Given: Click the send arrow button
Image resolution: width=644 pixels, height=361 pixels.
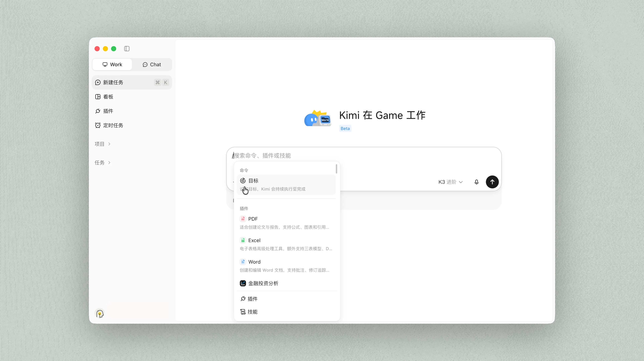Looking at the screenshot, I should (x=492, y=182).
